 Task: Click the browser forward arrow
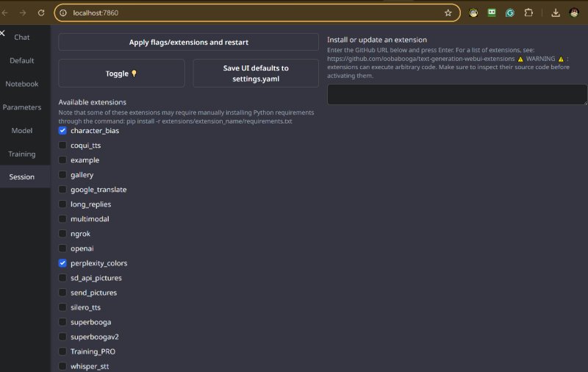(22, 12)
